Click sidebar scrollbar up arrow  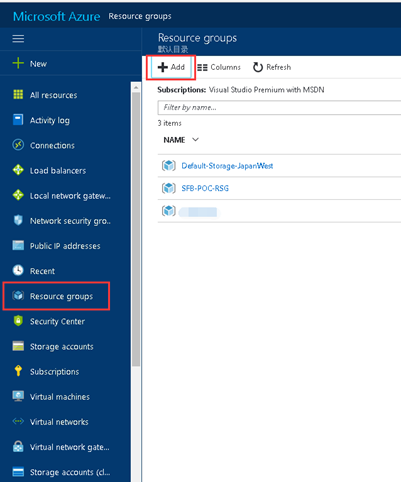point(136,88)
